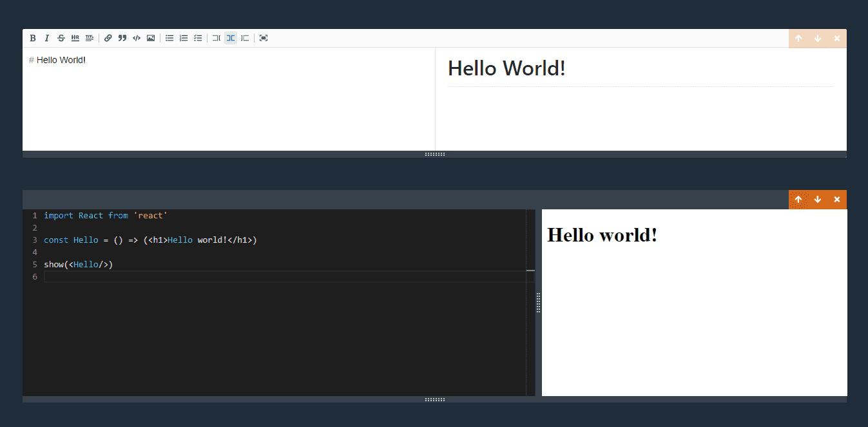Switch to live split preview mode
The height and width of the screenshot is (427, 868).
pos(231,38)
